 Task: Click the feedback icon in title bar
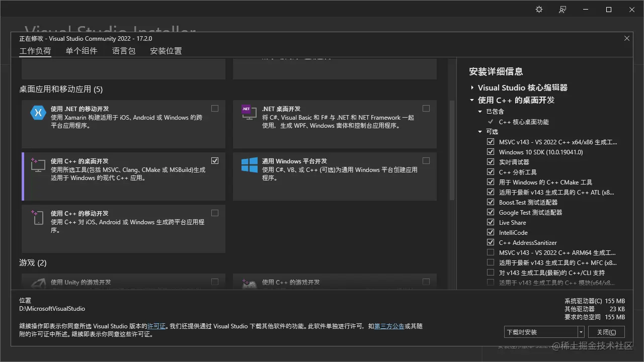pos(562,10)
